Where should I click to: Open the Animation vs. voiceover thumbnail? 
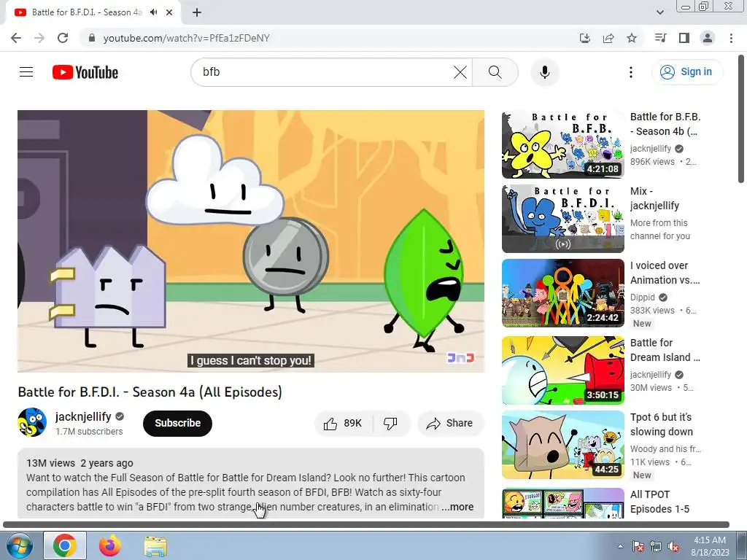pyautogui.click(x=562, y=293)
